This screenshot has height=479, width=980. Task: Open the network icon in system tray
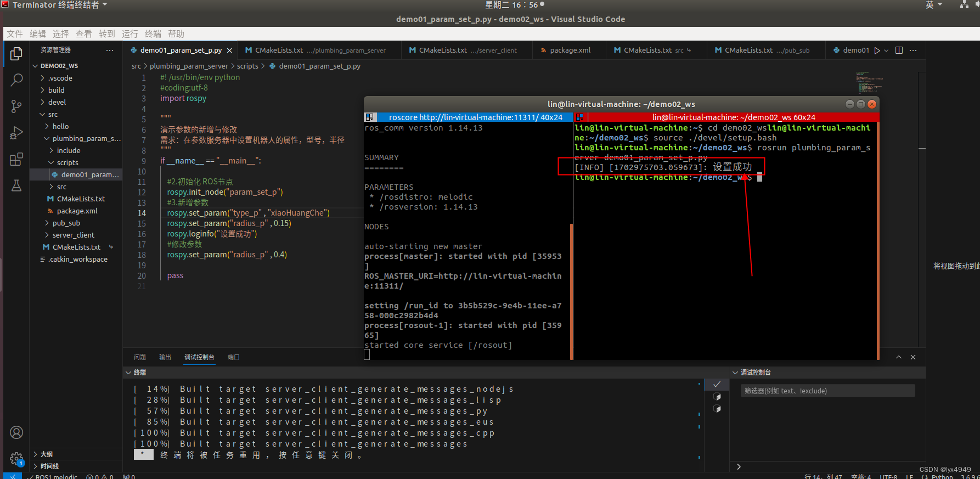click(964, 4)
